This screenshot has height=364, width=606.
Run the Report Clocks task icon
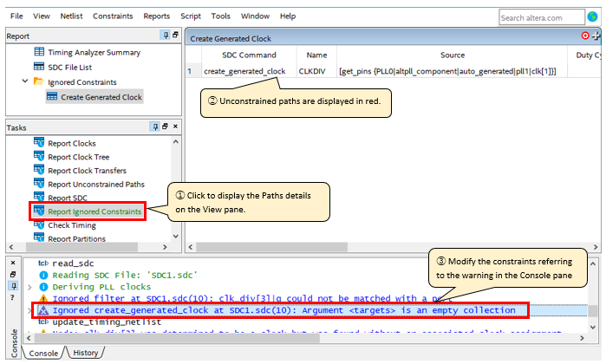(39, 142)
